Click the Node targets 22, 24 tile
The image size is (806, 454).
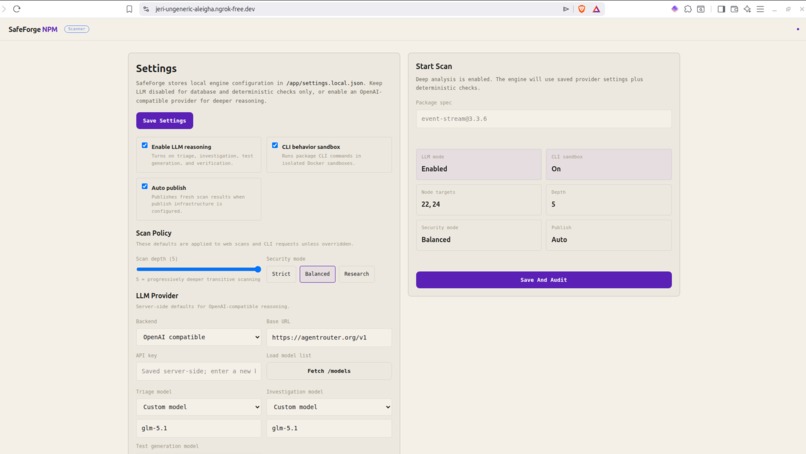[479, 199]
